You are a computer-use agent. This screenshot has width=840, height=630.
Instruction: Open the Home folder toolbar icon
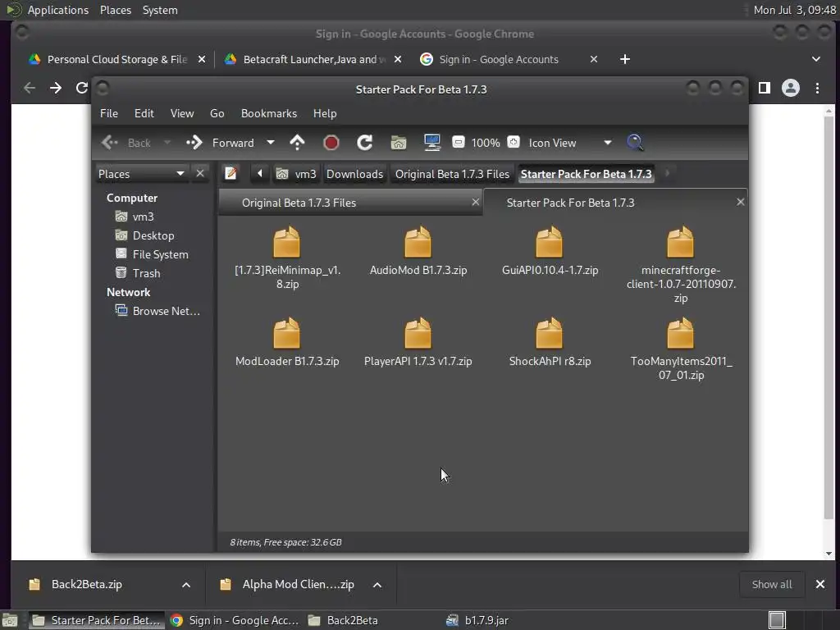(x=399, y=143)
